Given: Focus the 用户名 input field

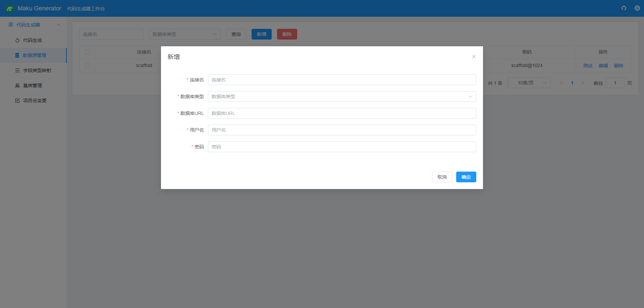Looking at the screenshot, I should tap(342, 130).
